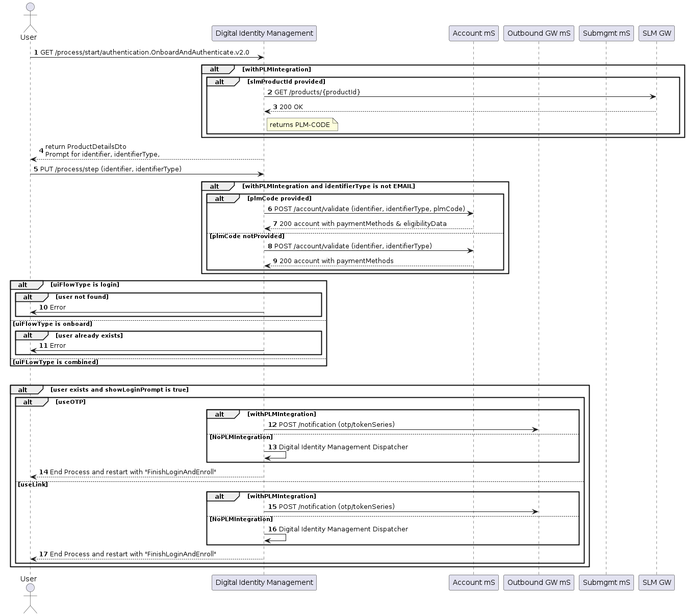Click the [user not found] guard label

point(82,297)
